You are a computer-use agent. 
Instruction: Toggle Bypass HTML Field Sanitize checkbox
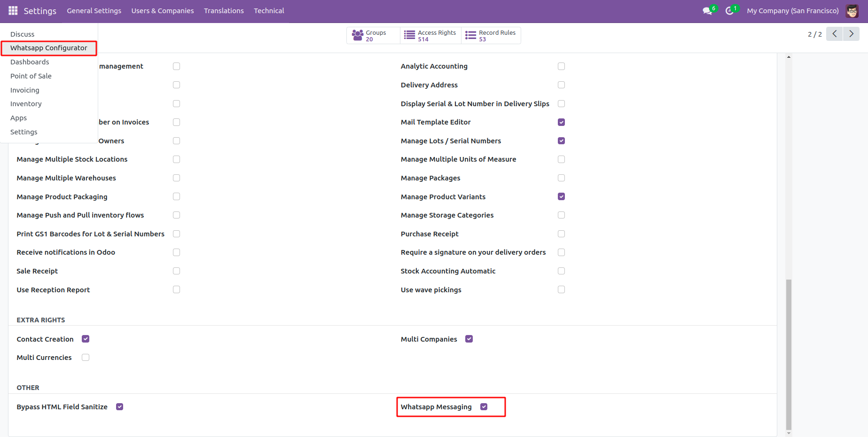(x=119, y=407)
